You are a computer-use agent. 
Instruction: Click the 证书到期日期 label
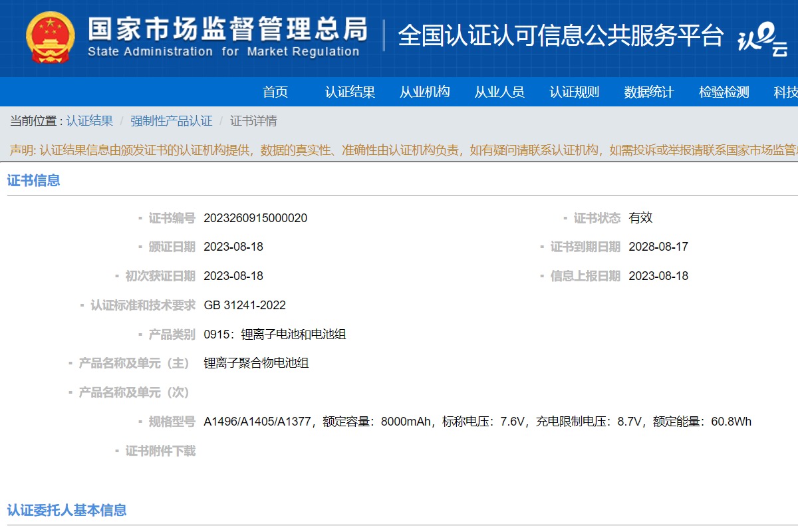coord(585,247)
